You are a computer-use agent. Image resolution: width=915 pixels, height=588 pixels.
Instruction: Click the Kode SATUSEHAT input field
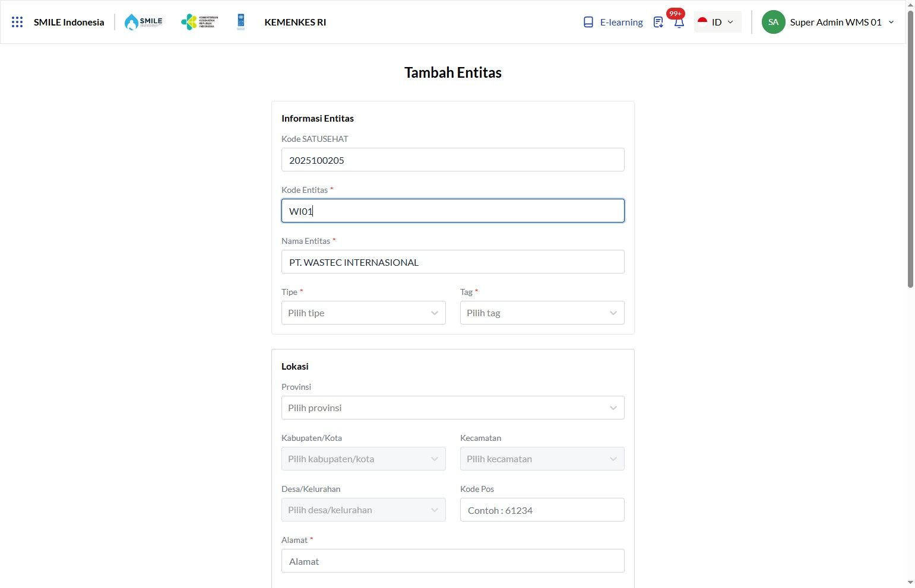[x=453, y=160]
